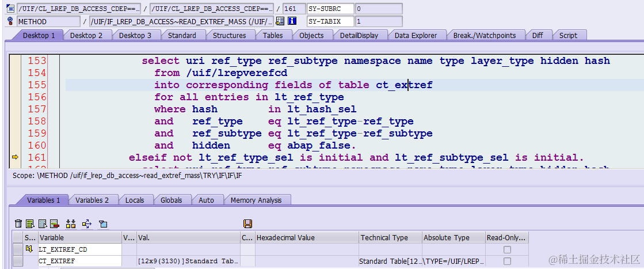
Task: Click the debugger gear icon beside METHOD field
Action: 11,21
